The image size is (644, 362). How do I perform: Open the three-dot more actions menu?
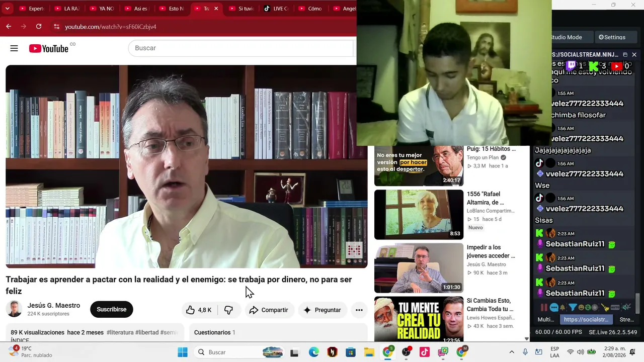[359, 310]
